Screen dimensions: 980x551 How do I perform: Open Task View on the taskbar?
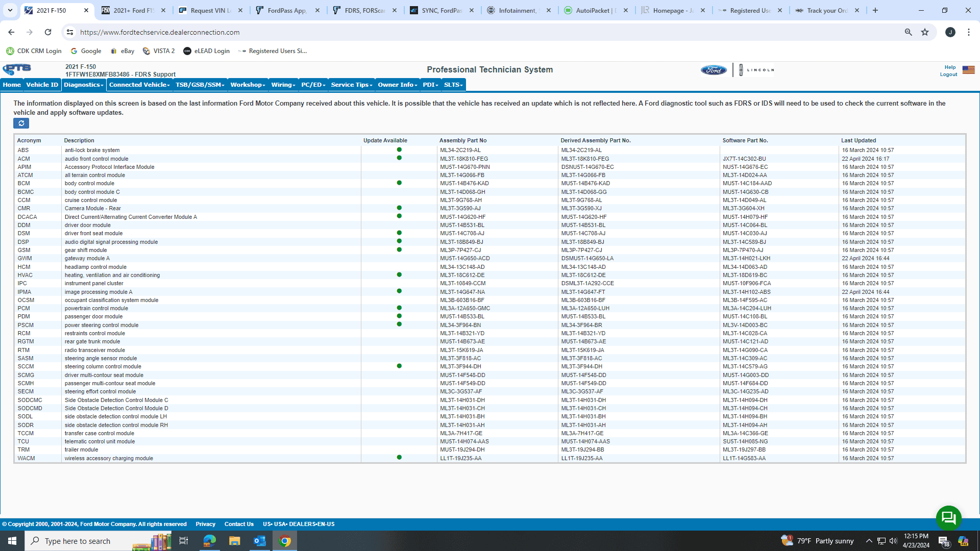(184, 541)
